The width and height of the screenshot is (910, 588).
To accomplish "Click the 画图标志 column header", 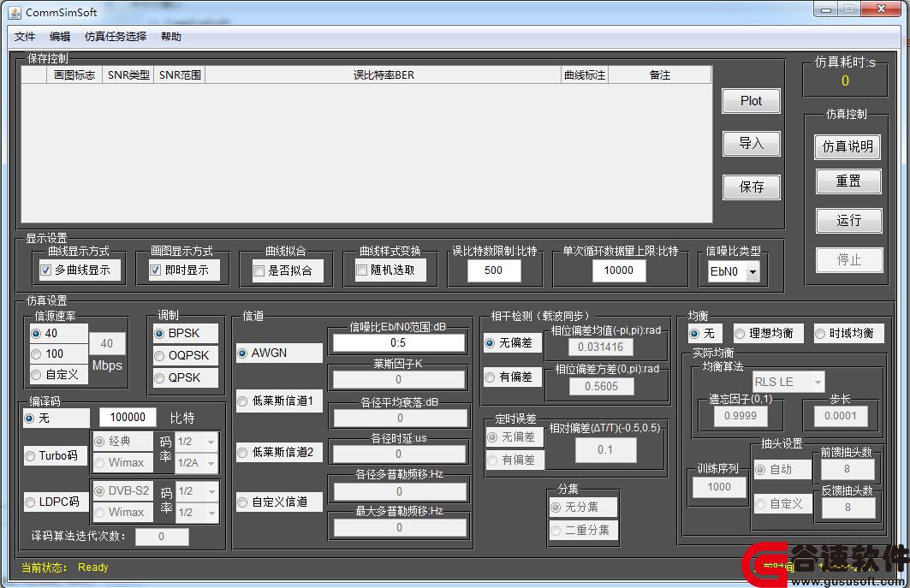I will [74, 74].
